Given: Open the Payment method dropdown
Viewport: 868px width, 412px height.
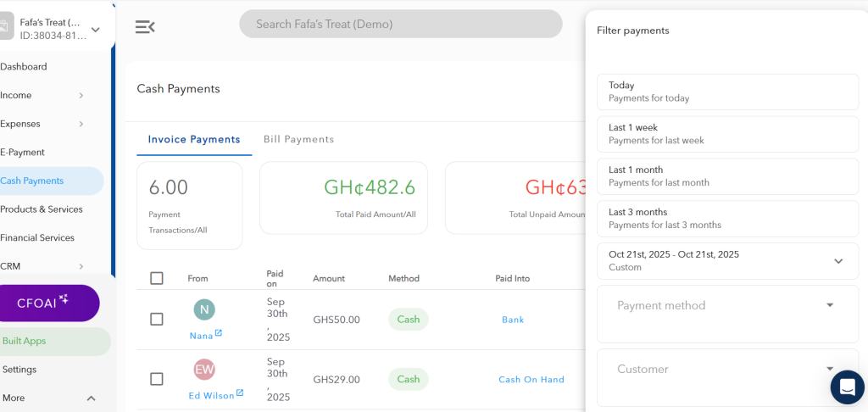Looking at the screenshot, I should (727, 306).
